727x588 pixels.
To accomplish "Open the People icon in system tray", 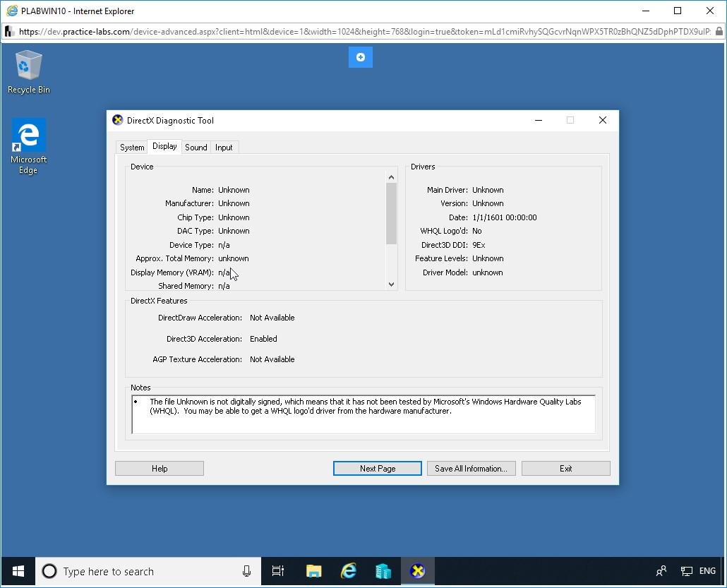I will point(661,571).
